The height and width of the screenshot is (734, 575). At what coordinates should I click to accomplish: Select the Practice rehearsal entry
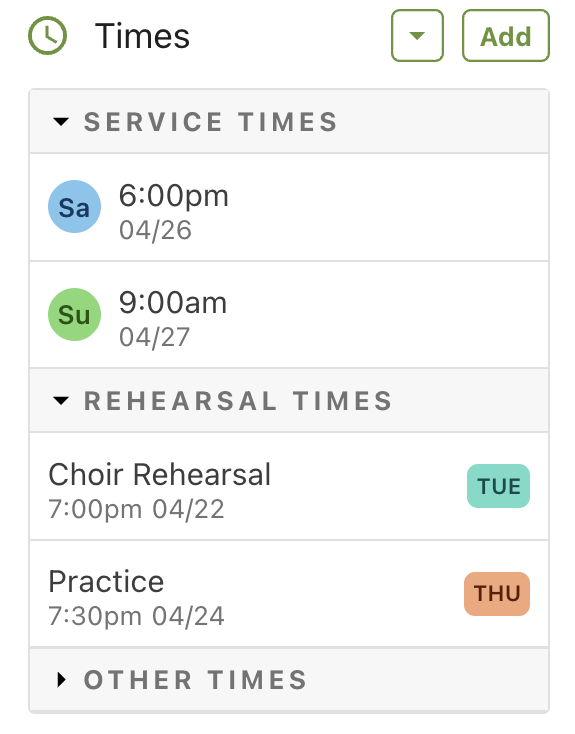click(x=289, y=594)
